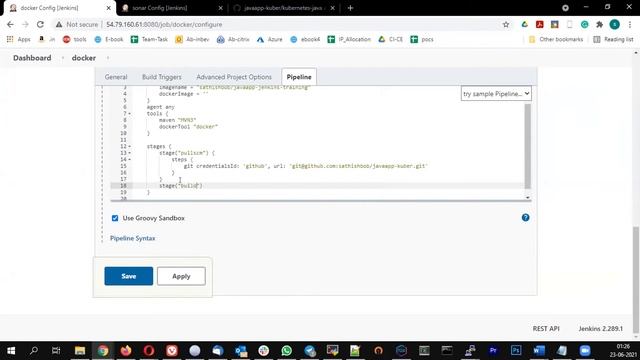The width and height of the screenshot is (640, 360).
Task: Open Photoshop from the taskbar
Action: tap(516, 351)
